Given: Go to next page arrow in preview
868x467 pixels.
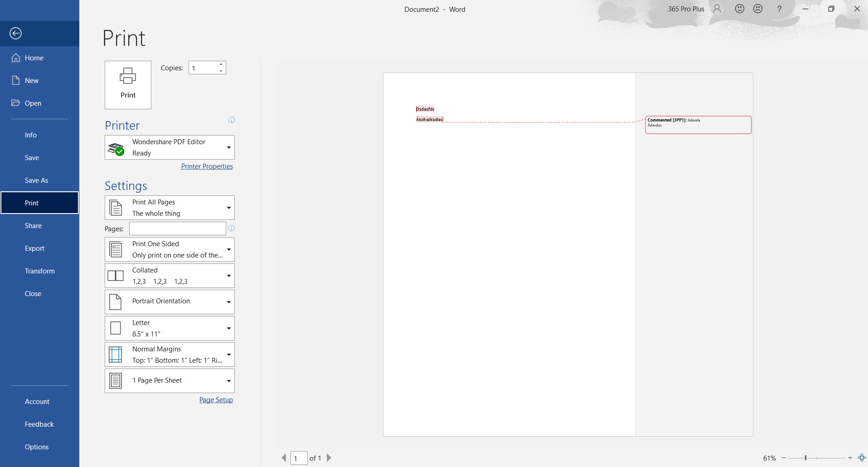Looking at the screenshot, I should (x=329, y=458).
